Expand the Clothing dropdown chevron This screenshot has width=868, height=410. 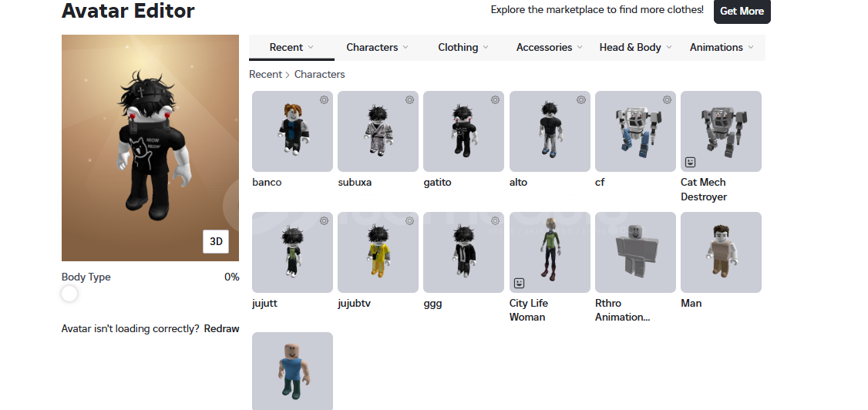click(486, 47)
